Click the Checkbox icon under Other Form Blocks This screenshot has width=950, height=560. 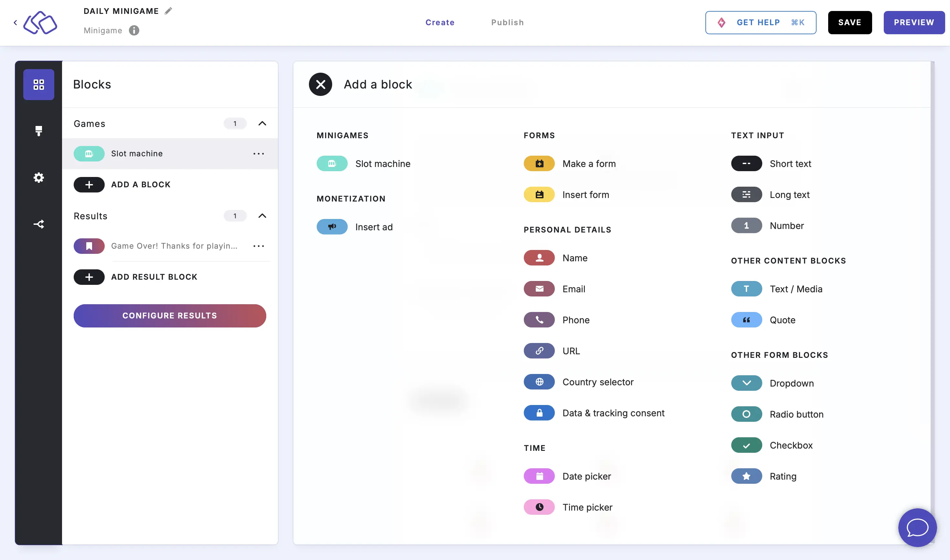point(747,445)
